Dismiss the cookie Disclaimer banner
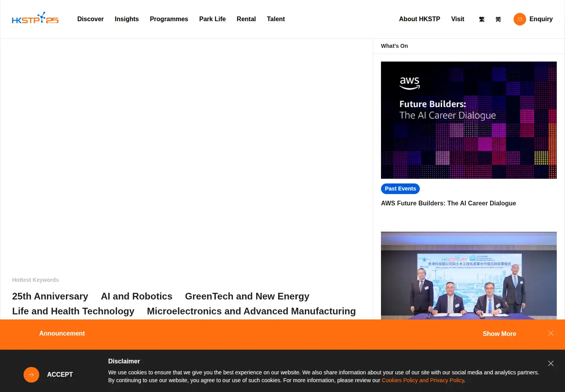The width and height of the screenshot is (565, 392). point(551,363)
